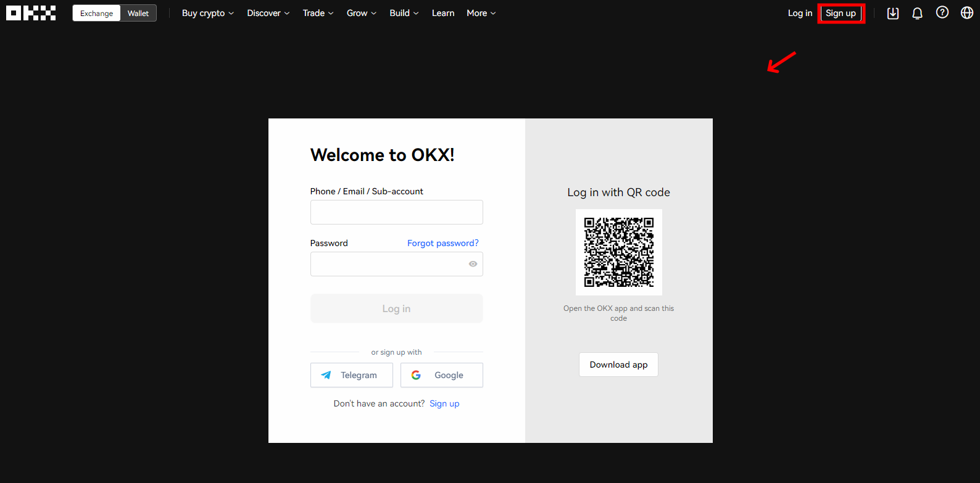This screenshot has height=483, width=980.
Task: Click the "or sign up with" text
Action: click(x=397, y=352)
